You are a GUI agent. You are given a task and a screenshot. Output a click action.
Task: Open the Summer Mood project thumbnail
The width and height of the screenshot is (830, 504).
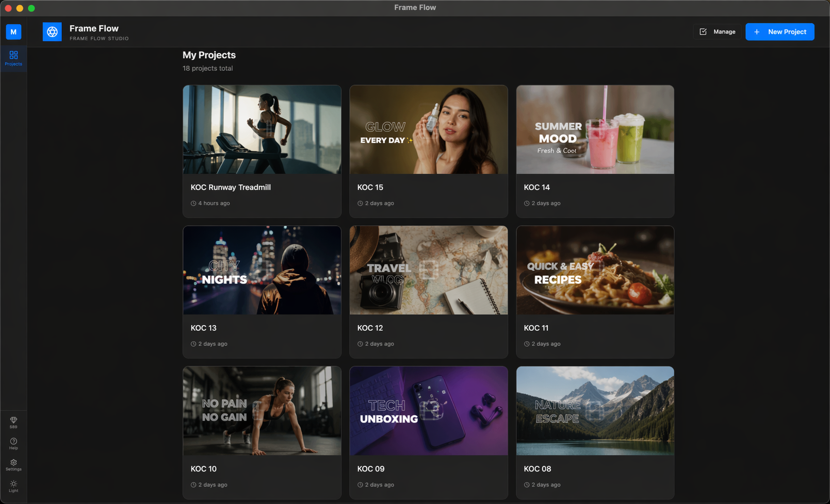(595, 130)
